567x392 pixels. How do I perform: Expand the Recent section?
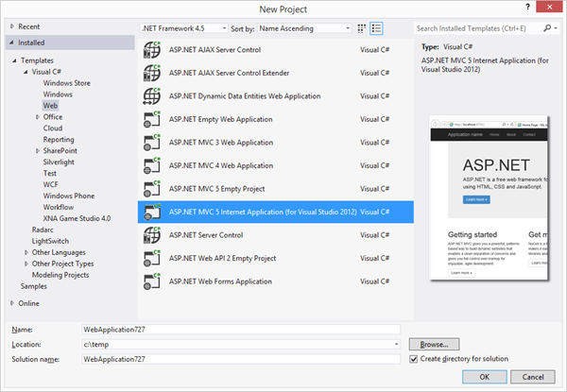point(12,26)
